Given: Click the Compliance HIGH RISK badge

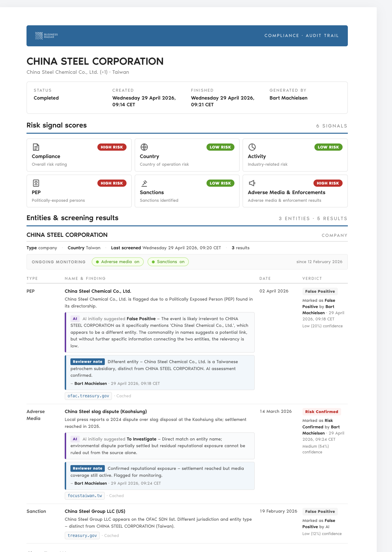Looking at the screenshot, I should (x=112, y=147).
